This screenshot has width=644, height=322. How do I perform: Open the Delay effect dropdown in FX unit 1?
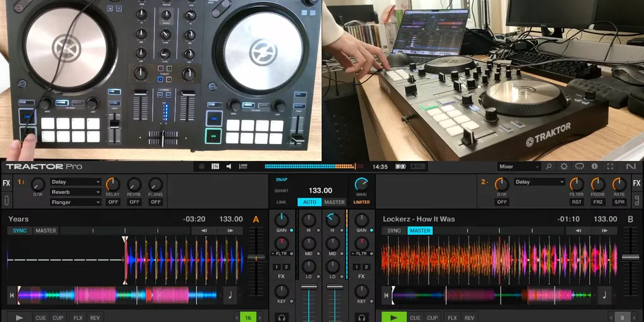click(x=76, y=182)
